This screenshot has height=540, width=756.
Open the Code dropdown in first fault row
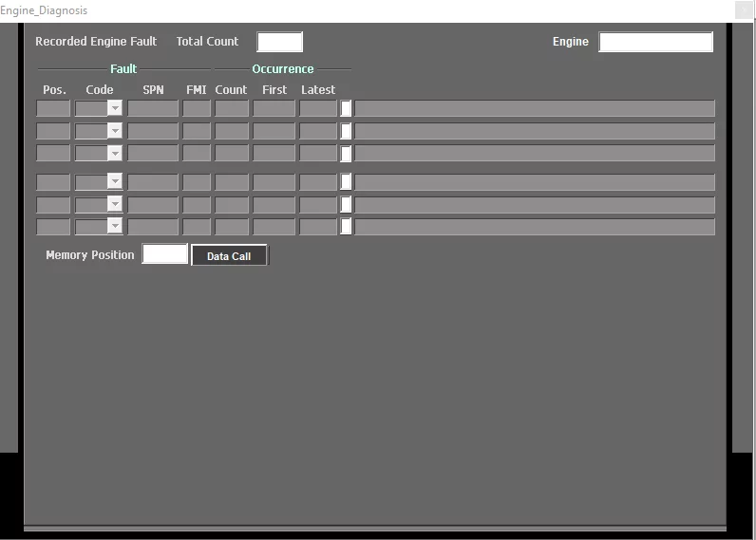[x=115, y=108]
